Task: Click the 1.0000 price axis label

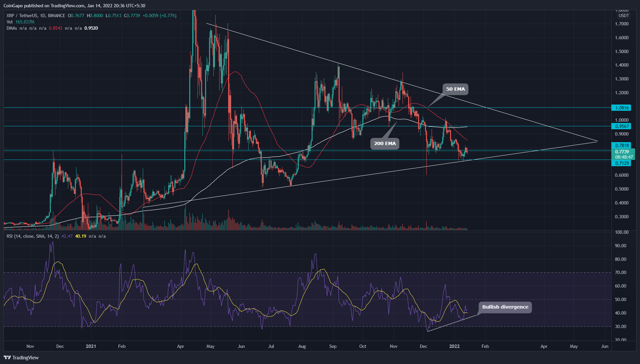Action: click(622, 120)
